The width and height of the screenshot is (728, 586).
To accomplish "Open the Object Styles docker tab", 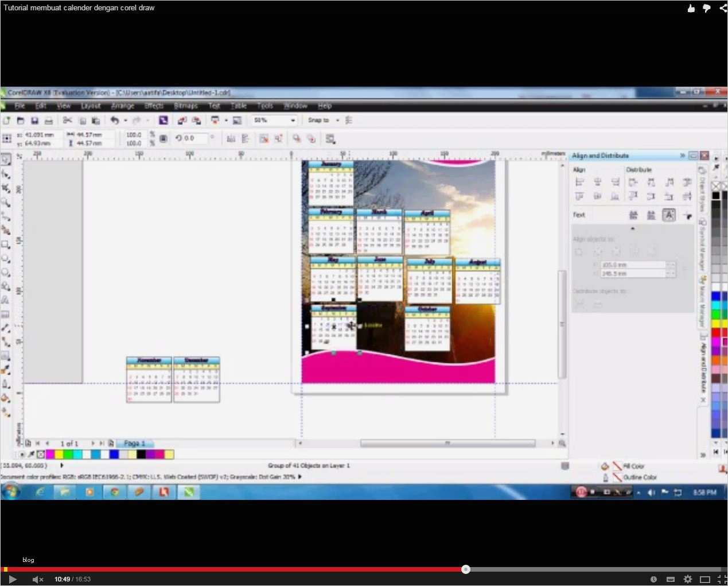I will pos(702,190).
